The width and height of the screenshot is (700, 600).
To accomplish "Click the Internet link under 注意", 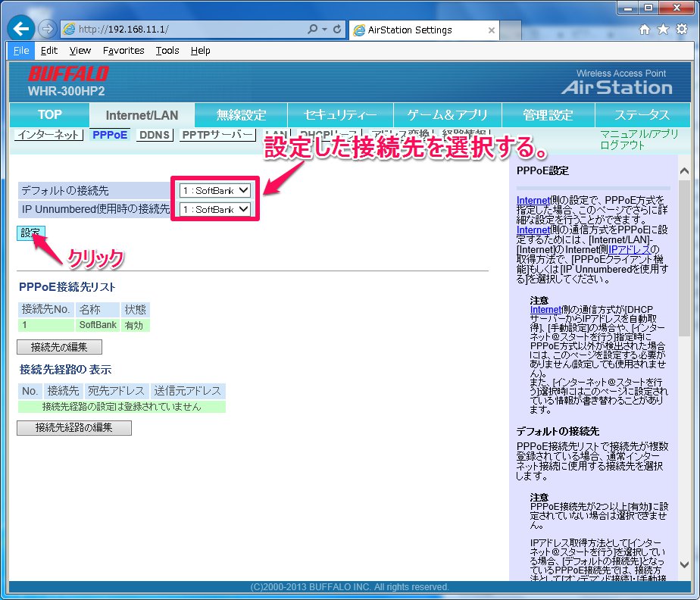I will point(545,309).
